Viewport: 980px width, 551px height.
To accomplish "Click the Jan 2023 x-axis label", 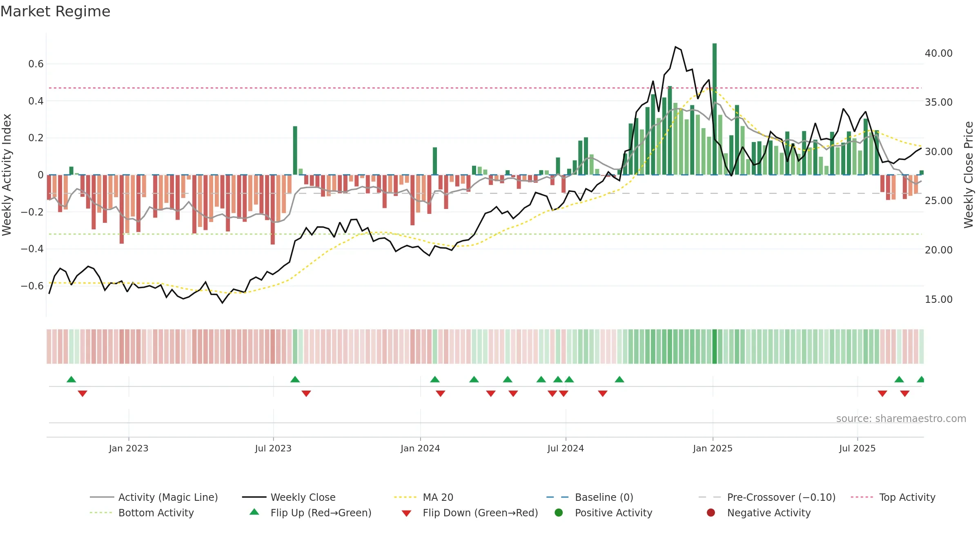I will [x=129, y=448].
